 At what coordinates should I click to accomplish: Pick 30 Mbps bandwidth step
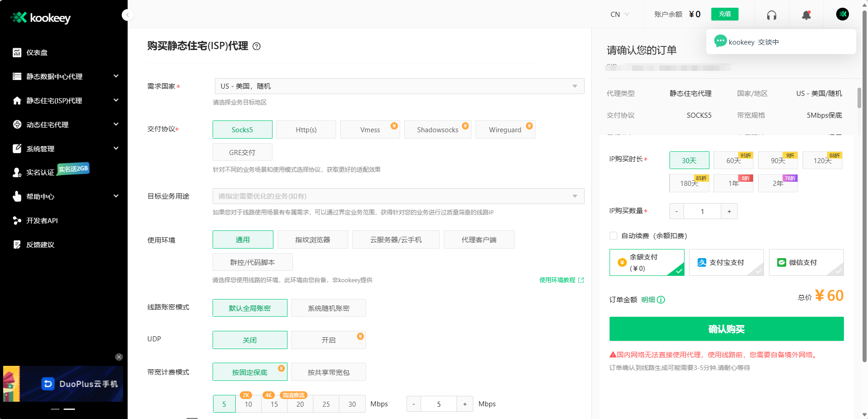pos(352,404)
